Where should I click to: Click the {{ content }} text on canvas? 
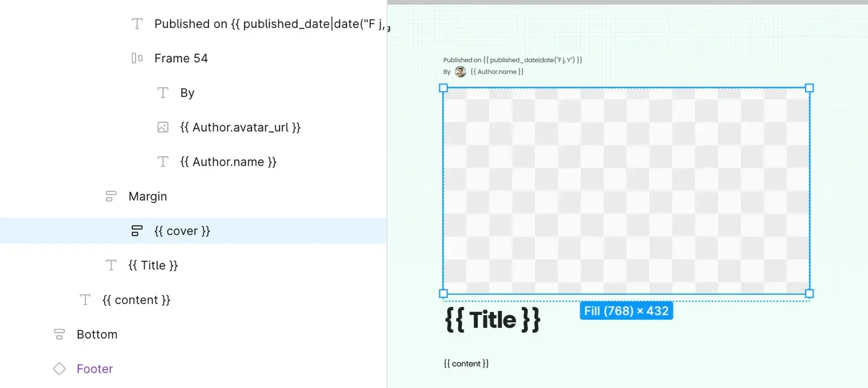466,364
